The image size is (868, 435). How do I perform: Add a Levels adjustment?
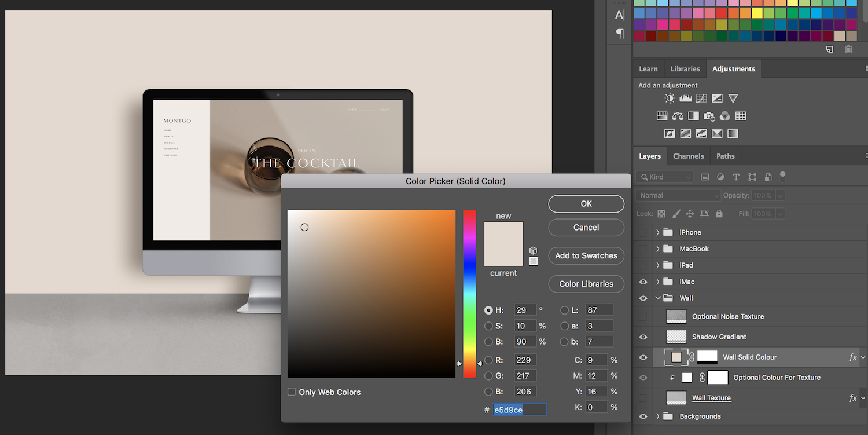point(685,98)
